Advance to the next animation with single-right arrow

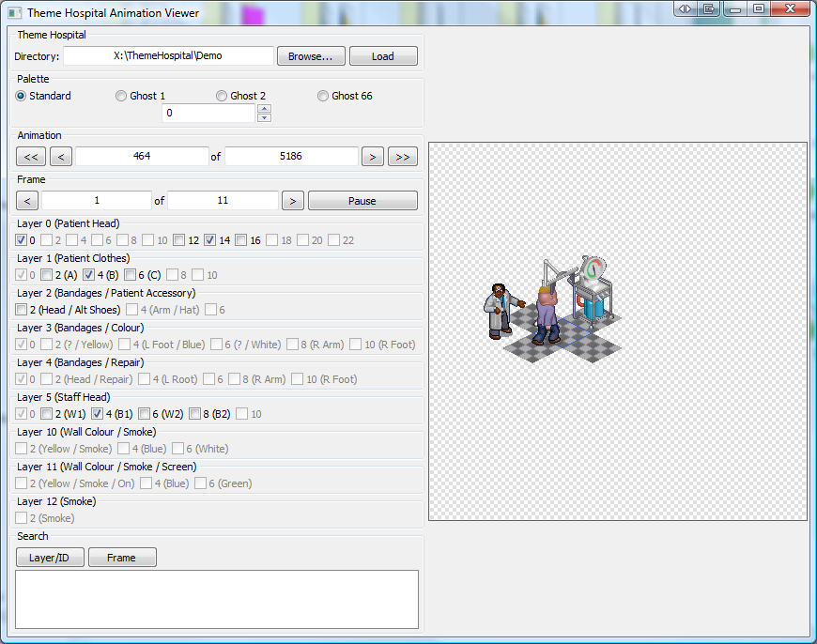372,156
